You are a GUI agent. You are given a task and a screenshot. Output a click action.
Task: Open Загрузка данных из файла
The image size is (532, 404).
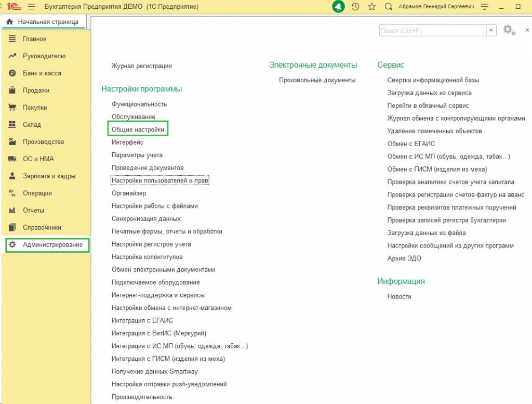point(427,233)
